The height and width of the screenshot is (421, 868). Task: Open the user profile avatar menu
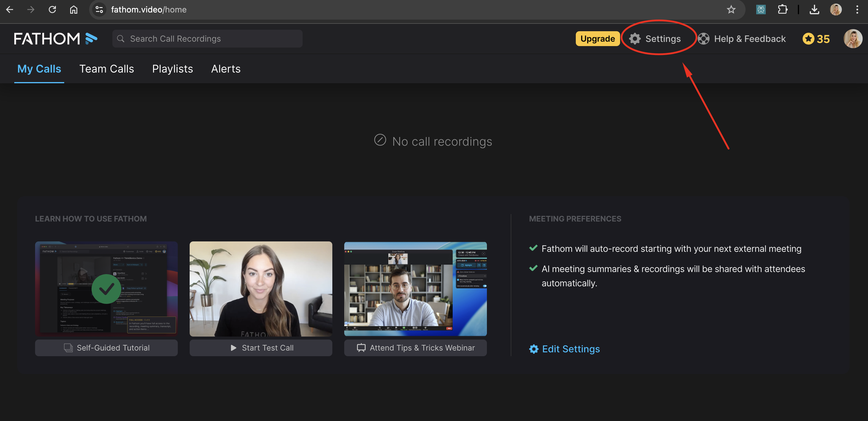[x=852, y=39]
